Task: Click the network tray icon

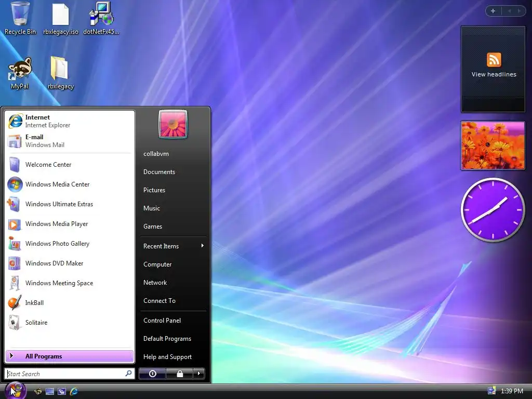Action: (x=491, y=391)
